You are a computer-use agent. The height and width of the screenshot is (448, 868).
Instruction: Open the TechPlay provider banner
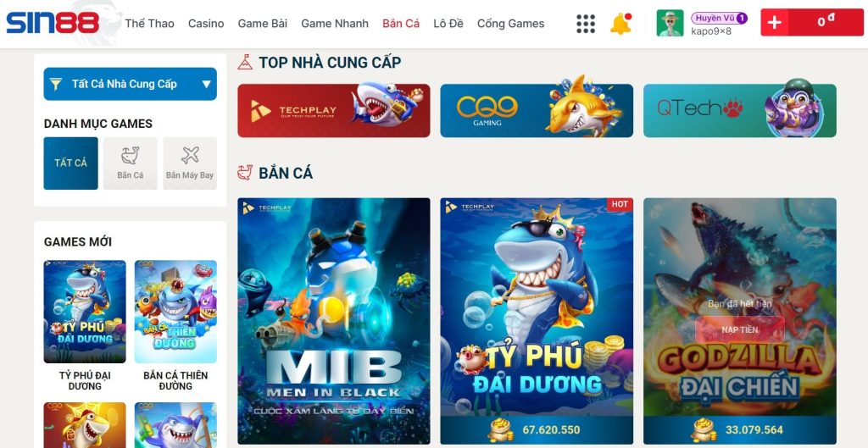(x=334, y=111)
